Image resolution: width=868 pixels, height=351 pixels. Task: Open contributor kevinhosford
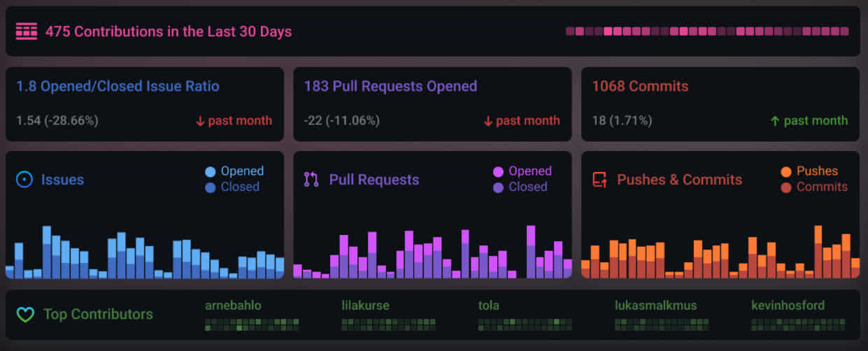point(788,306)
